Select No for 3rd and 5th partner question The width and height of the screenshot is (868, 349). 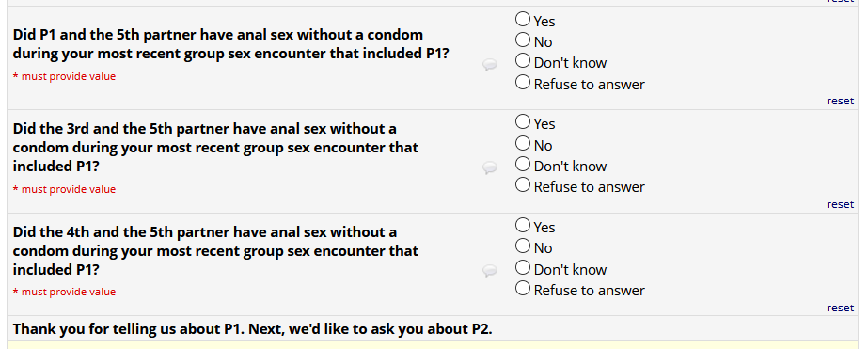(x=523, y=144)
